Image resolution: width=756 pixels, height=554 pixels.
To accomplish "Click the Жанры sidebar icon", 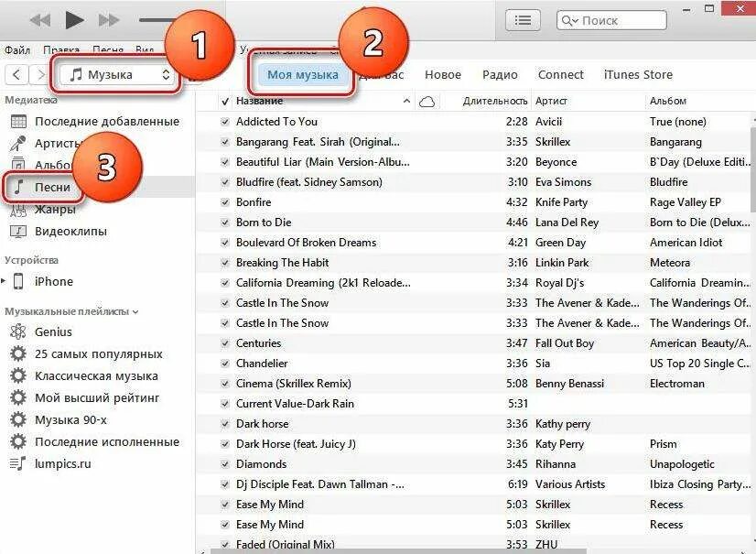I will pos(18,210).
